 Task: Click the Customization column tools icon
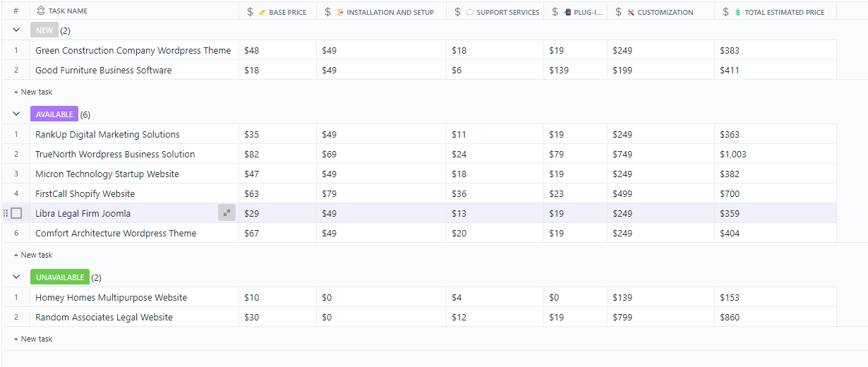point(631,12)
